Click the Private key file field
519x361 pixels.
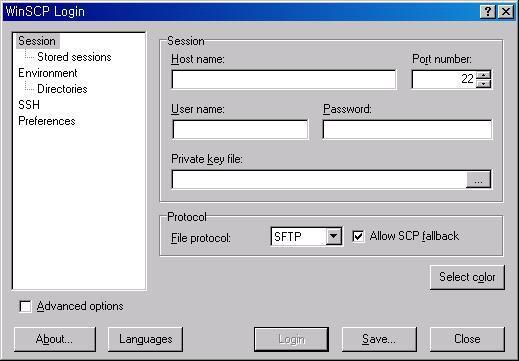coord(319,179)
